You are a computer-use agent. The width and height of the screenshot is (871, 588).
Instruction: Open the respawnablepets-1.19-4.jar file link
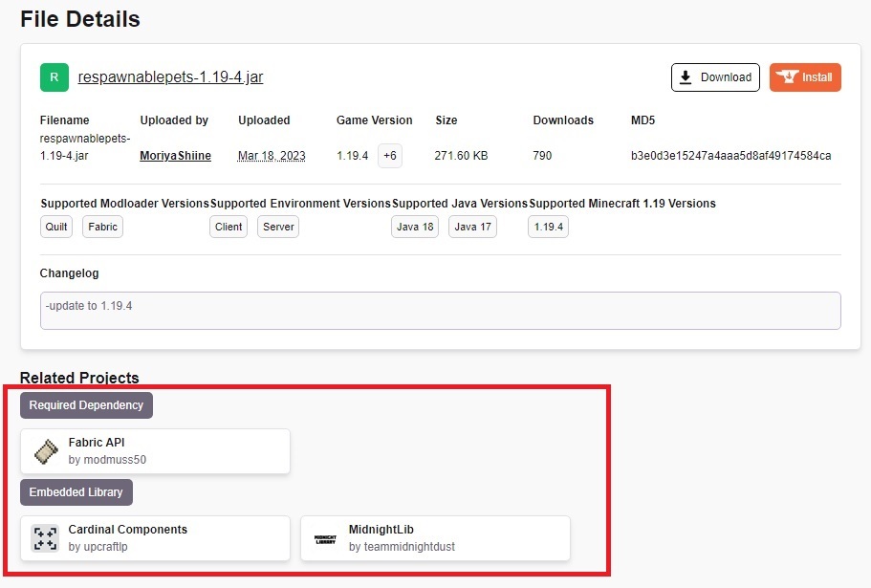[x=170, y=77]
